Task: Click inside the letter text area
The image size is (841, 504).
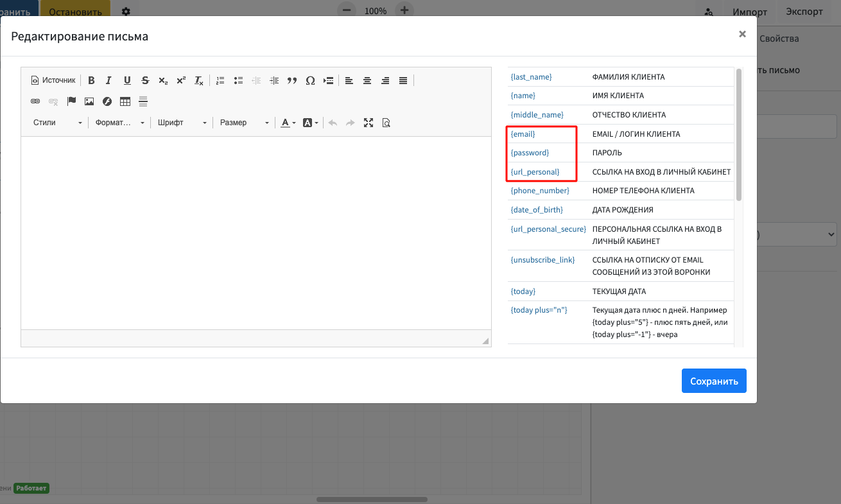Action: tap(256, 231)
